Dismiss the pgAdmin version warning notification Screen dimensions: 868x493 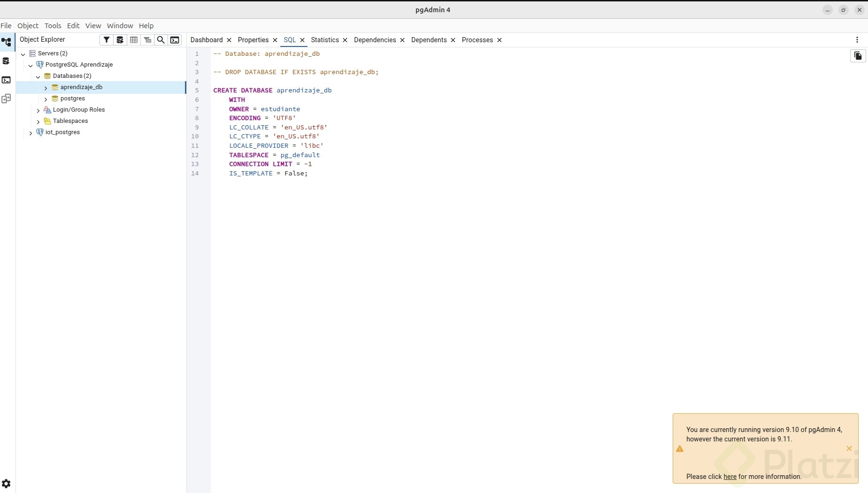coord(849,448)
